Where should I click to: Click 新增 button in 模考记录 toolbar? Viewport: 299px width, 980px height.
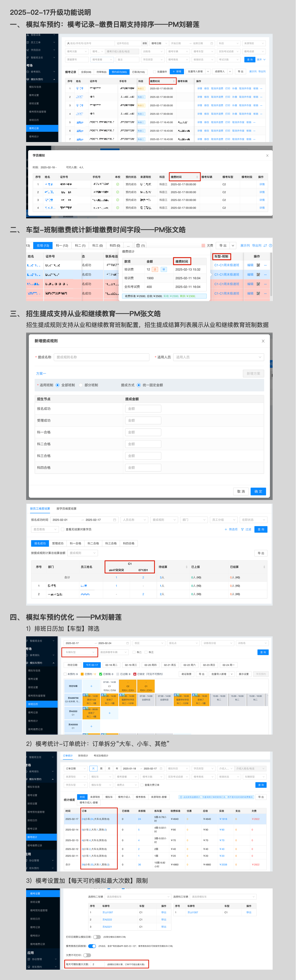click(177, 72)
